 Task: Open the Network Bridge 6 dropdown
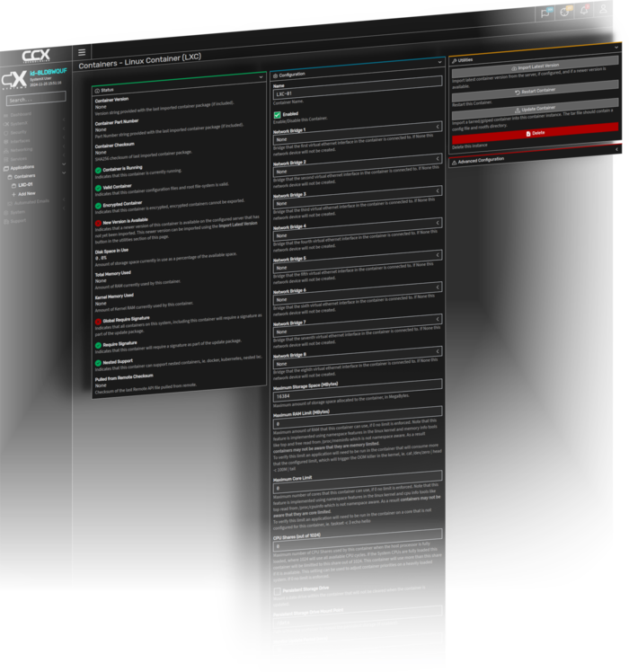tap(358, 293)
